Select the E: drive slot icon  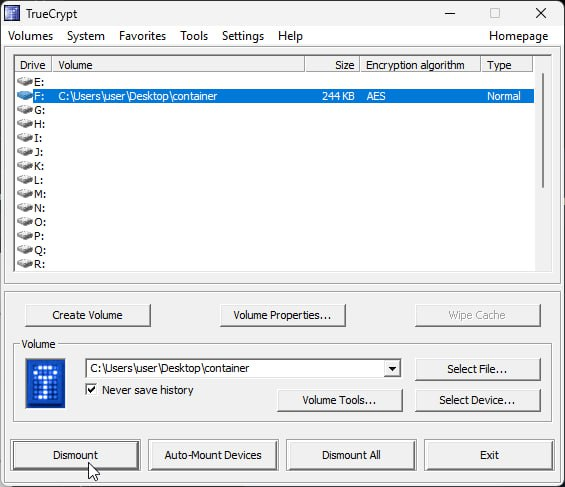point(25,82)
